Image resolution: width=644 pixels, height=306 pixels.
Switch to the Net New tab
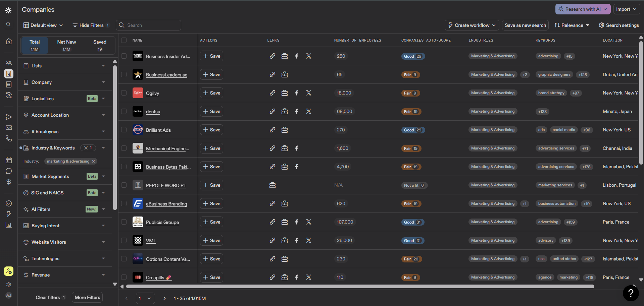coord(66,45)
